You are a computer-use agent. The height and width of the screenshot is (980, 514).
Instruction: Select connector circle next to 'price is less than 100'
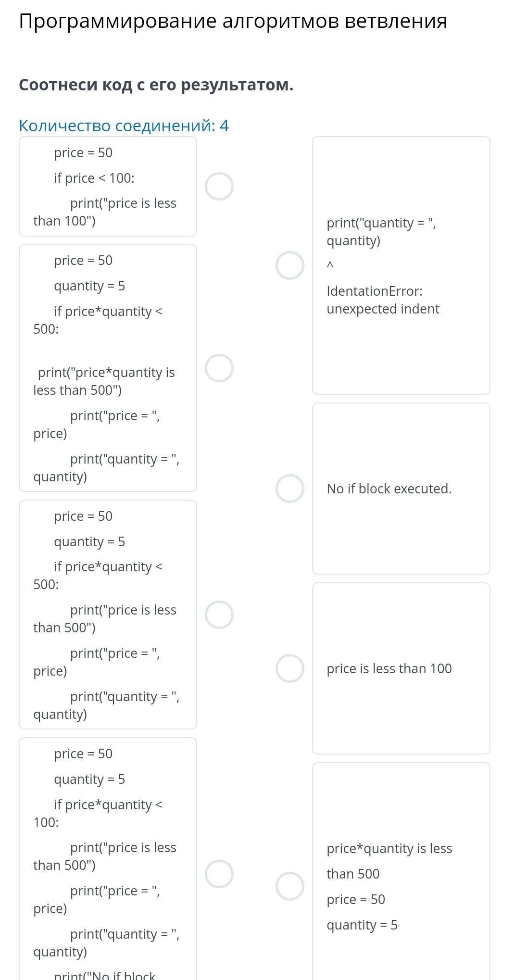point(290,668)
